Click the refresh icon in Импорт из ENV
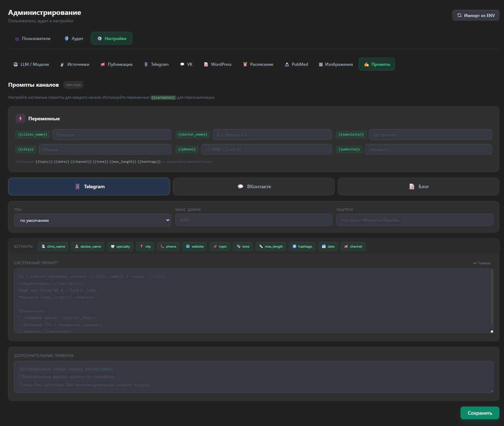Screen dimensions: 504x426 459,15
